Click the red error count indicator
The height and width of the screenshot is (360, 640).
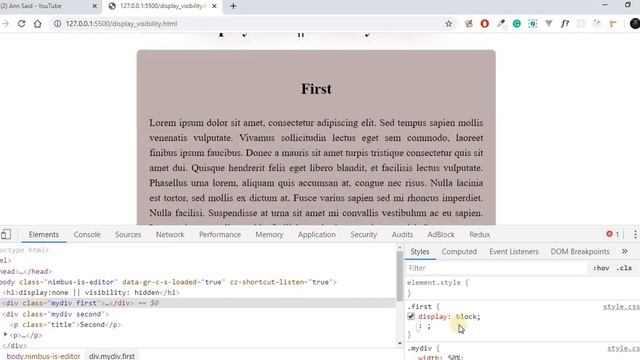click(x=613, y=234)
